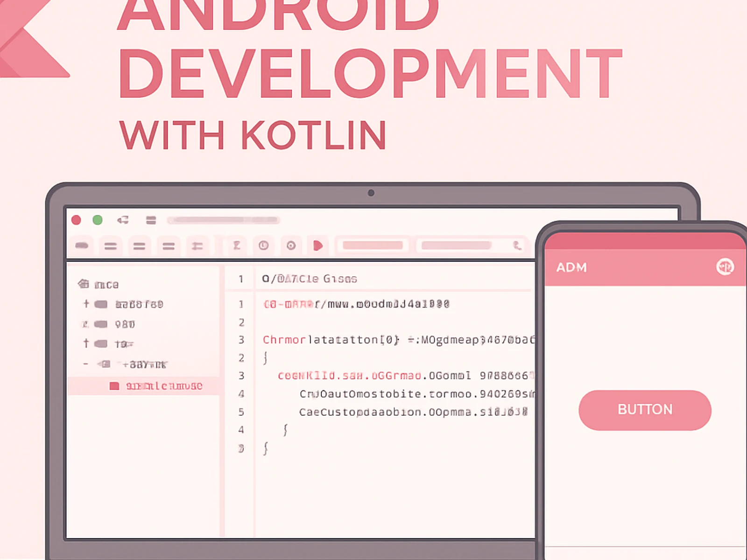
Task: Click the sigma-shaped icon in the toolbar
Action: click(x=237, y=245)
